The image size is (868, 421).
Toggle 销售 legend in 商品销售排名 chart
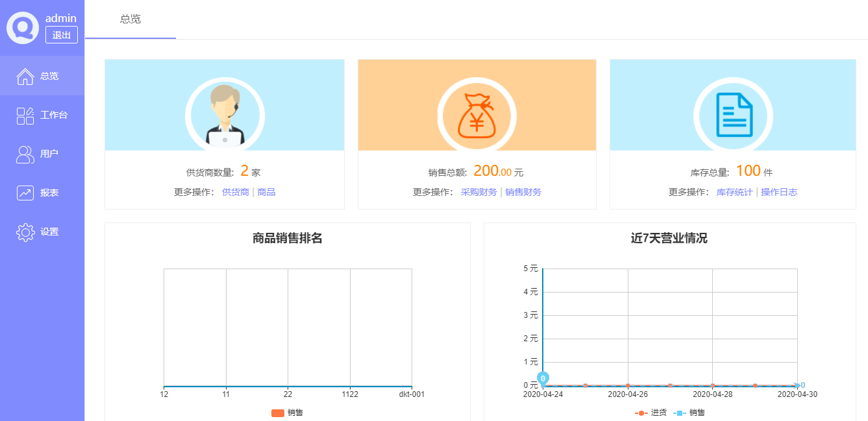[287, 413]
